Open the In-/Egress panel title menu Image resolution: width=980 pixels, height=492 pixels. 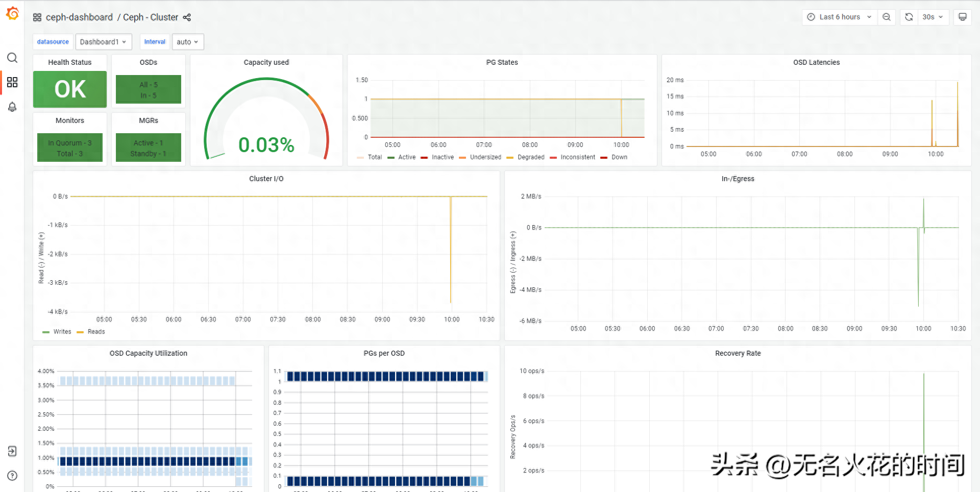click(738, 179)
